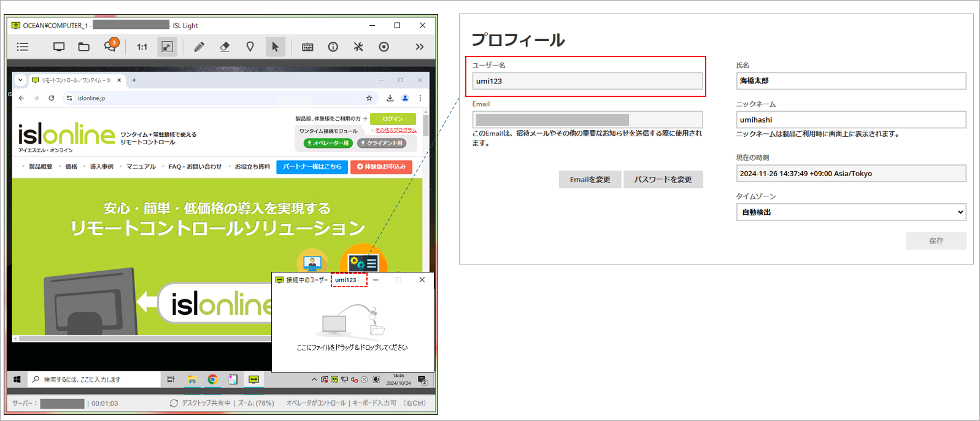Open the Chrome three-dot menu
The image size is (980, 421).
coord(420,98)
